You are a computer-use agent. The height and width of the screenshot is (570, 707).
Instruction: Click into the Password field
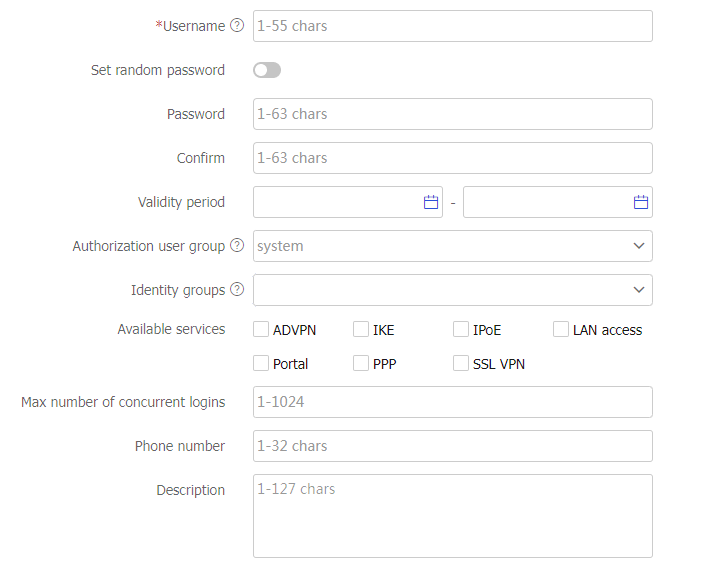pyautogui.click(x=452, y=114)
